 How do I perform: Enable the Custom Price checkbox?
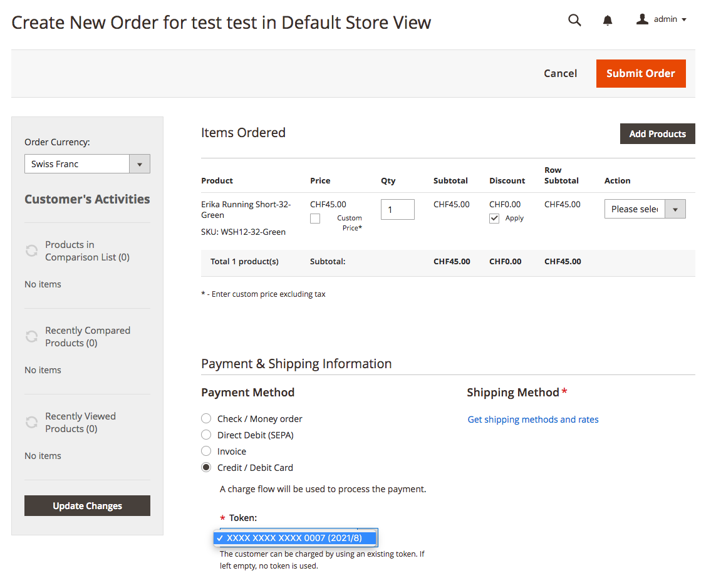(315, 219)
